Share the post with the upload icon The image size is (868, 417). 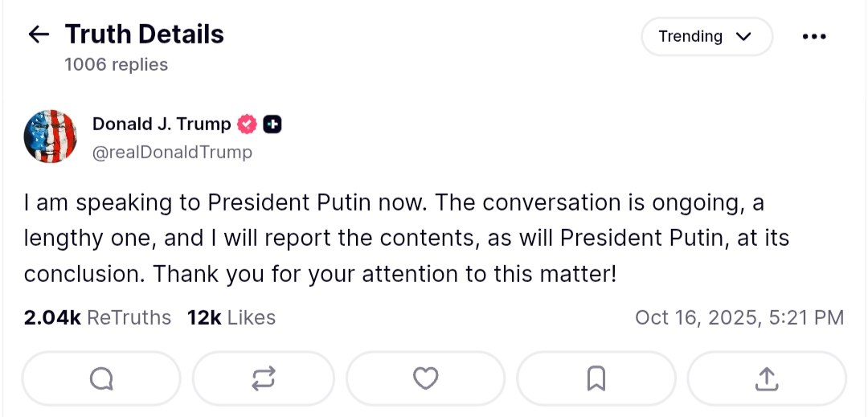[766, 378]
